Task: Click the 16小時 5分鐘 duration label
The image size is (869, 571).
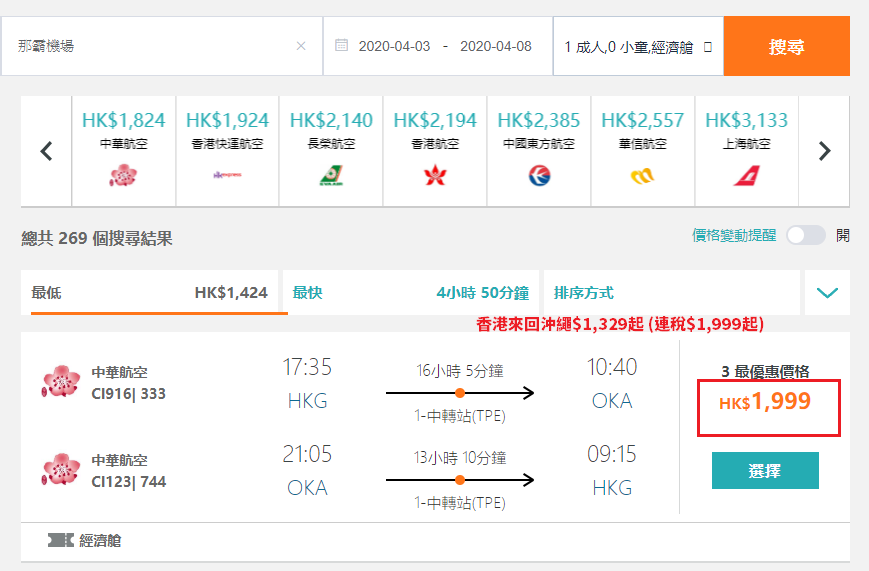Action: click(459, 371)
